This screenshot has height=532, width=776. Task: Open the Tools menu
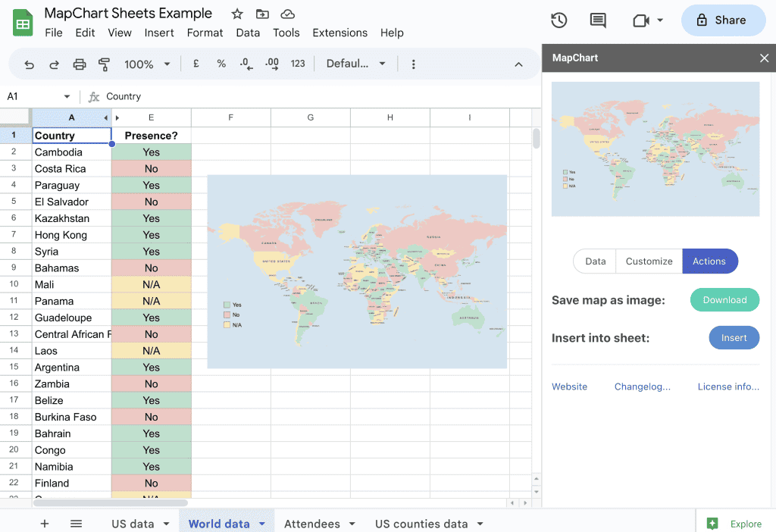pyautogui.click(x=286, y=33)
